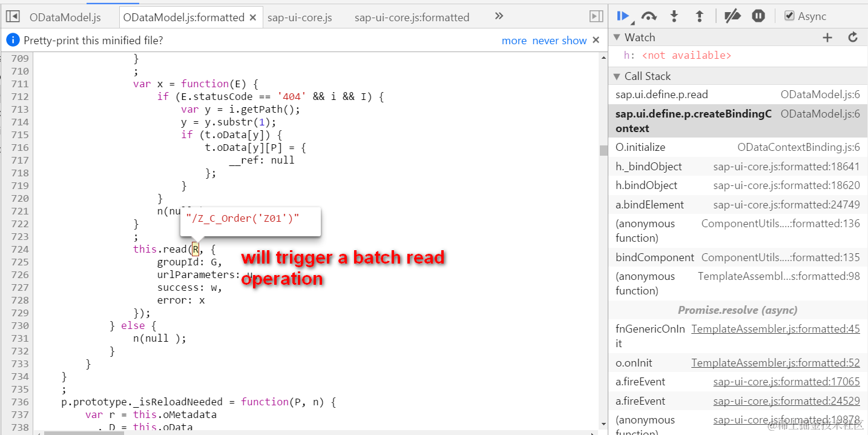The image size is (868, 435).
Task: Toggle the Async checkbox
Action: pos(789,16)
